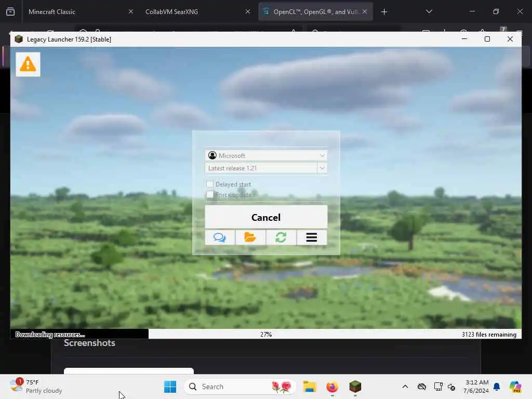Click the Minecraft launcher taskbar icon
The width and height of the screenshot is (532, 399).
coord(355,387)
